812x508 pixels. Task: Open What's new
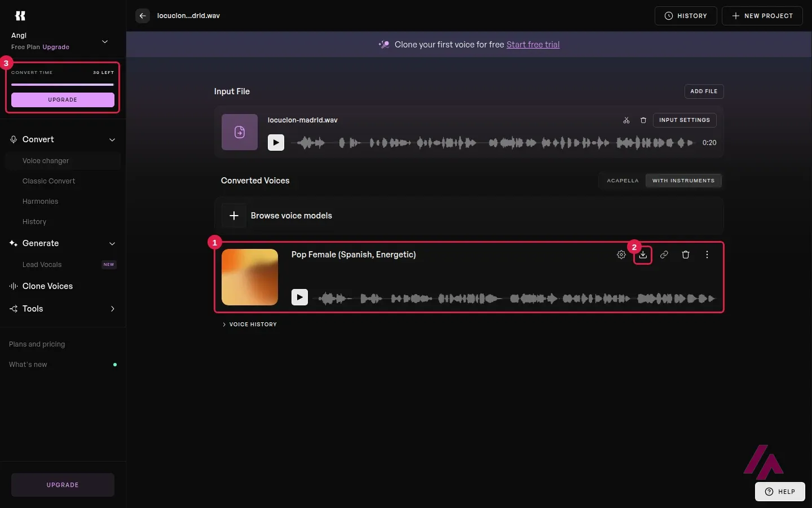click(28, 365)
